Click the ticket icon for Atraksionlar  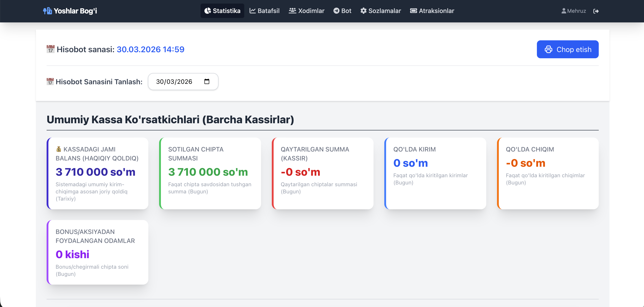click(x=413, y=11)
